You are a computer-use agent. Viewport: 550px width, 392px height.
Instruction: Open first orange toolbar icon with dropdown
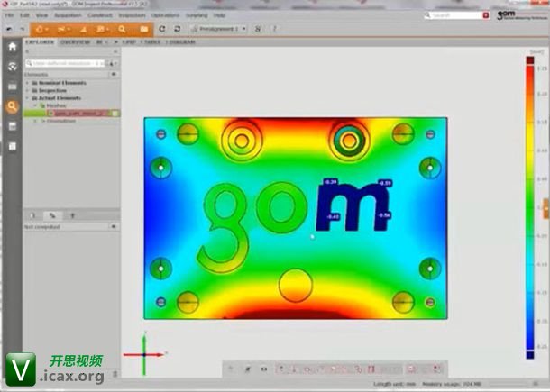pyautogui.click(x=41, y=30)
